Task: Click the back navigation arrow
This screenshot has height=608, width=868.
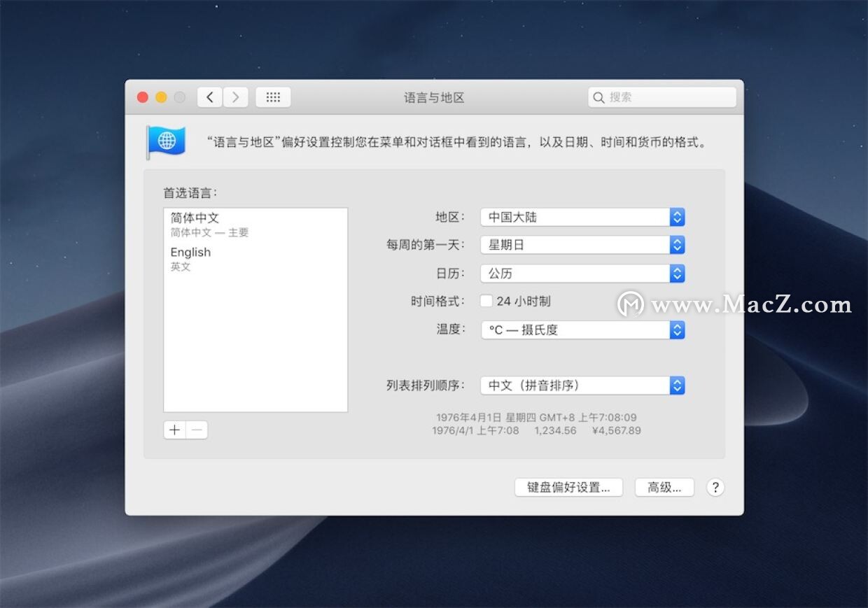Action: pos(209,97)
